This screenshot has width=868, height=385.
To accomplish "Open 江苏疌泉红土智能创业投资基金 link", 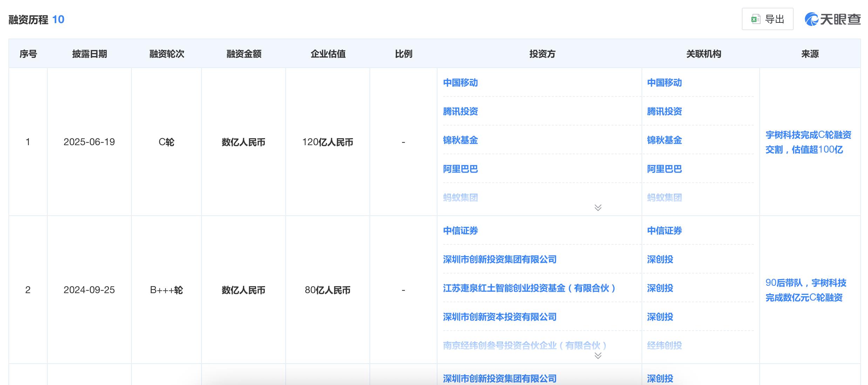I will (x=529, y=288).
